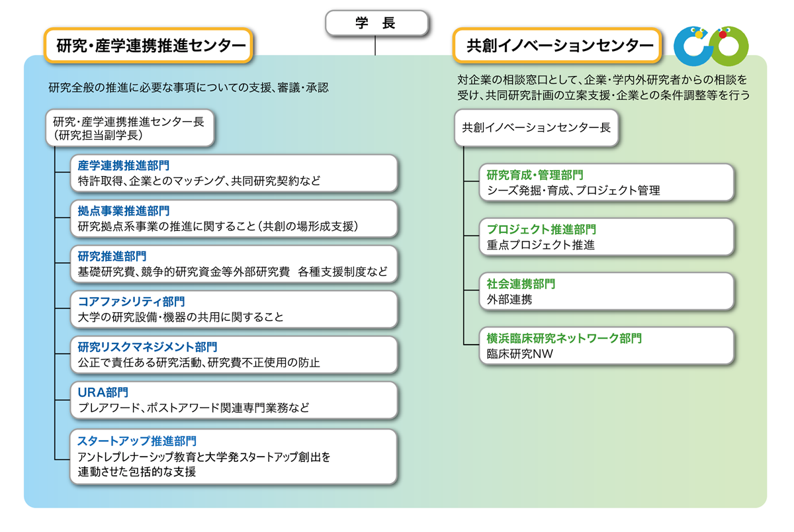Click the 研究推進部門 heading
The height and width of the screenshot is (532, 794).
[112, 256]
